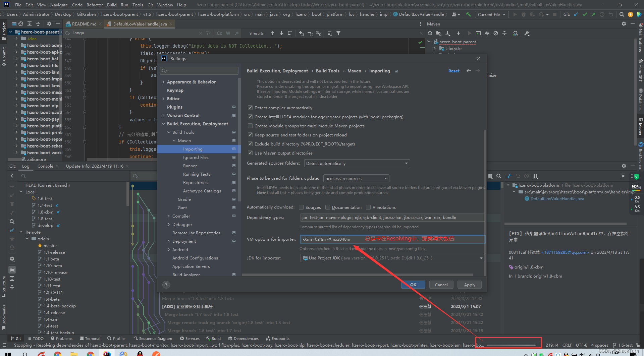Viewport: 644px width, 356px height.
Task: Toggle Match Case Cc in find bar
Action: coord(219,33)
